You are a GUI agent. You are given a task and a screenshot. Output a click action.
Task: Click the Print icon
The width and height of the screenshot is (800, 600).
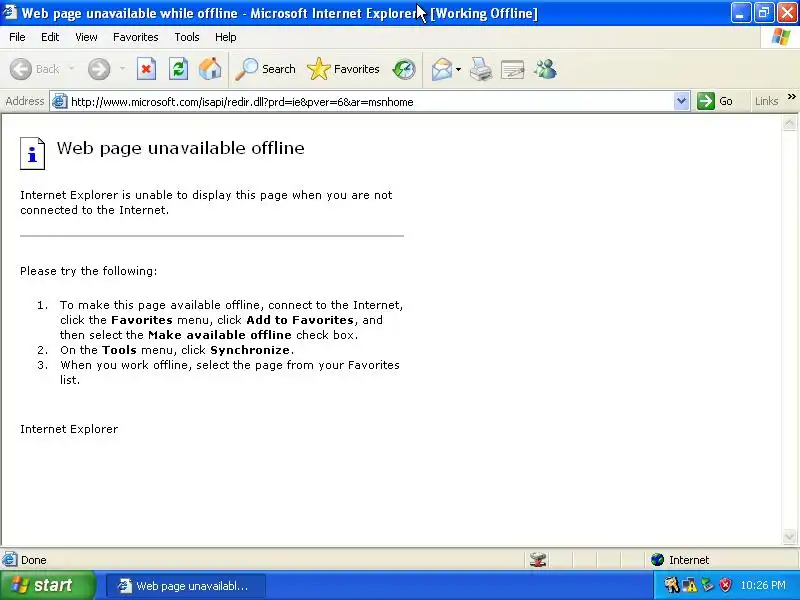point(481,69)
